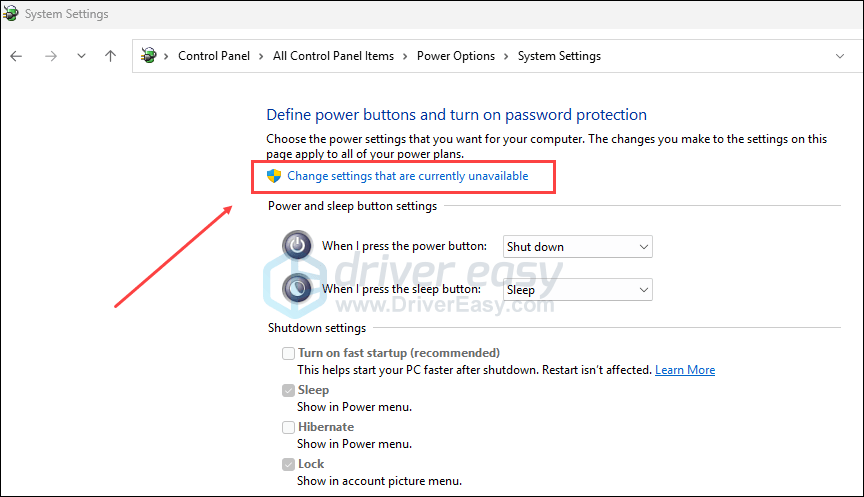Click the power button icon
Screen dimensions: 864x497
pos(298,246)
